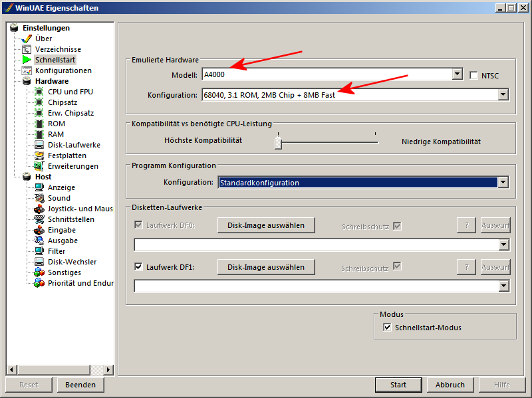Click the Sonstiges colored cubes icon

(39, 272)
